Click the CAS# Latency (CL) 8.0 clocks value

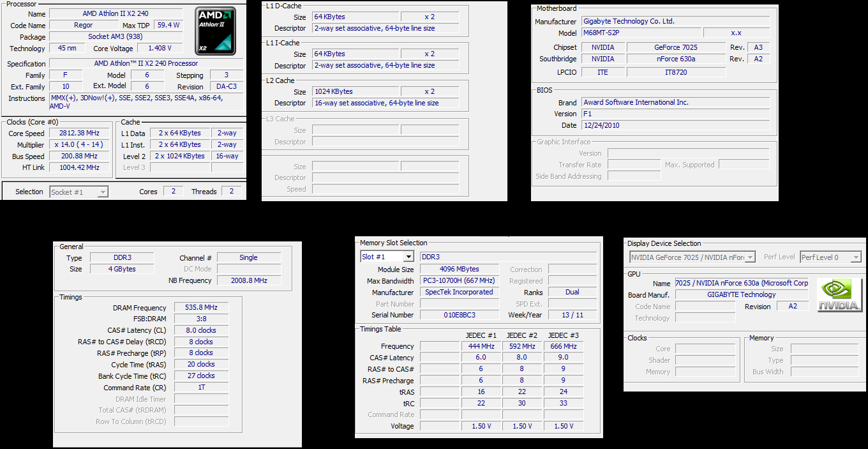click(x=201, y=330)
